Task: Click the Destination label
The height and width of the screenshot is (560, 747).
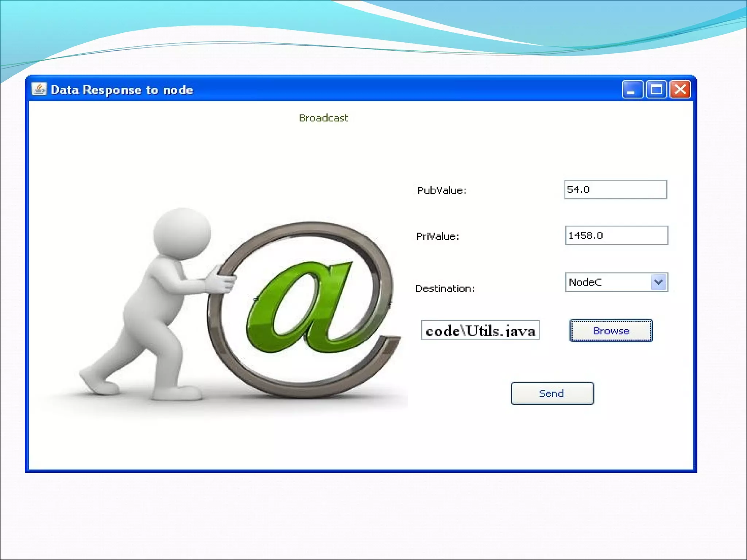Action: click(445, 289)
